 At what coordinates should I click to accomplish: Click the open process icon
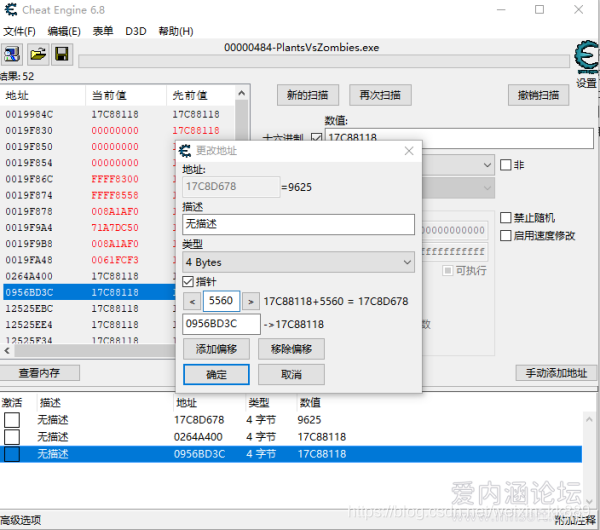pyautogui.click(x=13, y=54)
